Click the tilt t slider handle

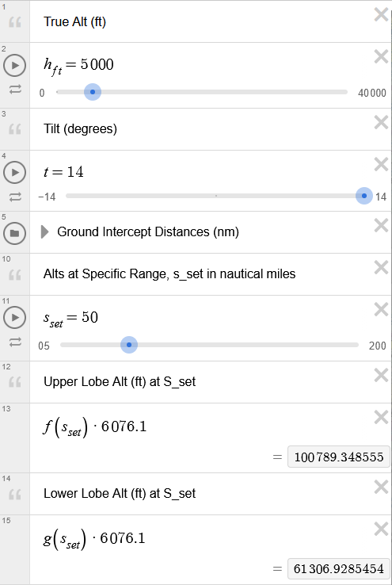364,196
